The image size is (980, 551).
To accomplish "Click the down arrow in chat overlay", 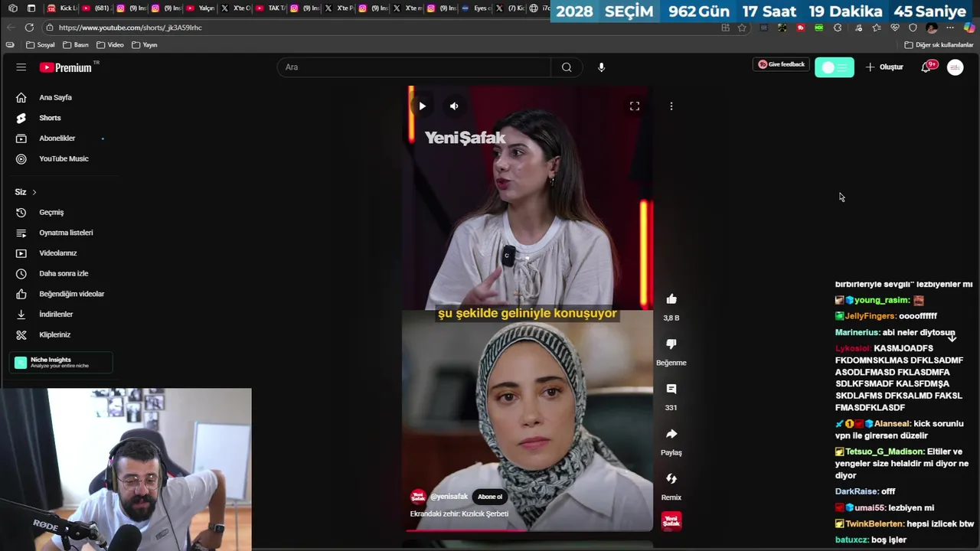I will tap(952, 337).
